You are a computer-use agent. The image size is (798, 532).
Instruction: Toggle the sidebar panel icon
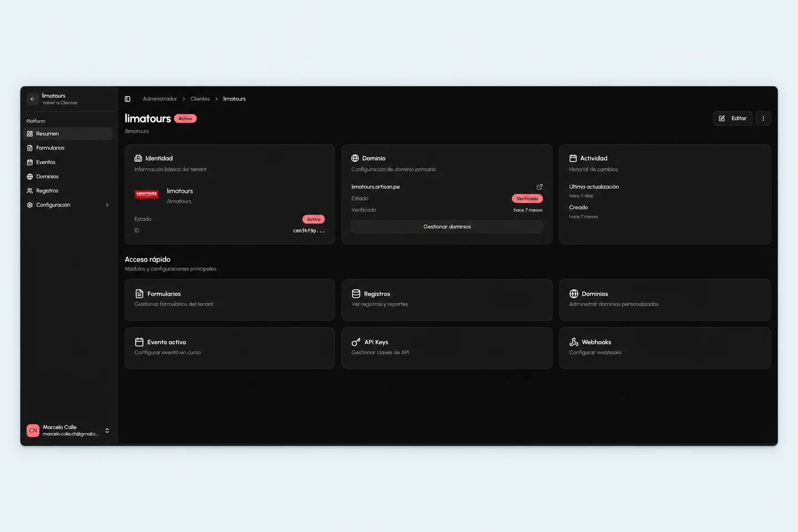pyautogui.click(x=127, y=99)
